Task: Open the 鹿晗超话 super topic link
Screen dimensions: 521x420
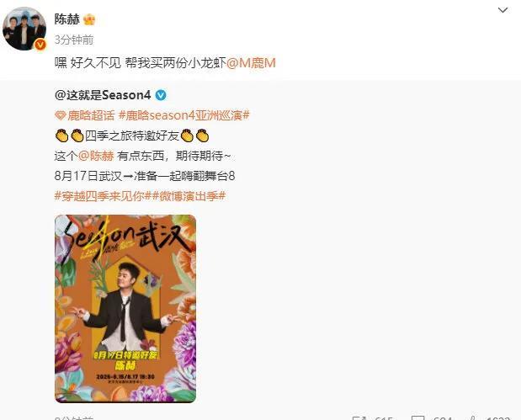Action: click(91, 115)
